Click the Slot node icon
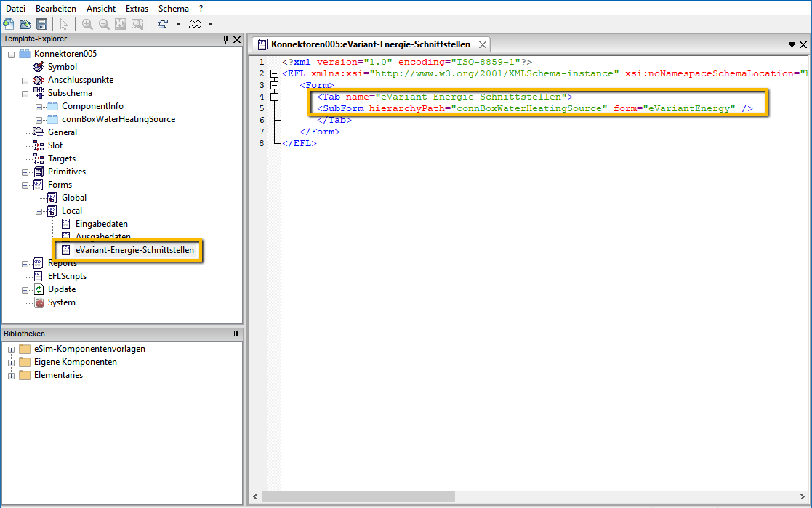 pos(39,145)
